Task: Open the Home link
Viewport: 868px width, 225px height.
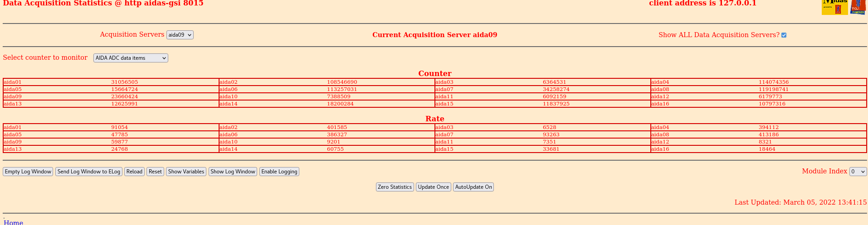Action: click(14, 222)
